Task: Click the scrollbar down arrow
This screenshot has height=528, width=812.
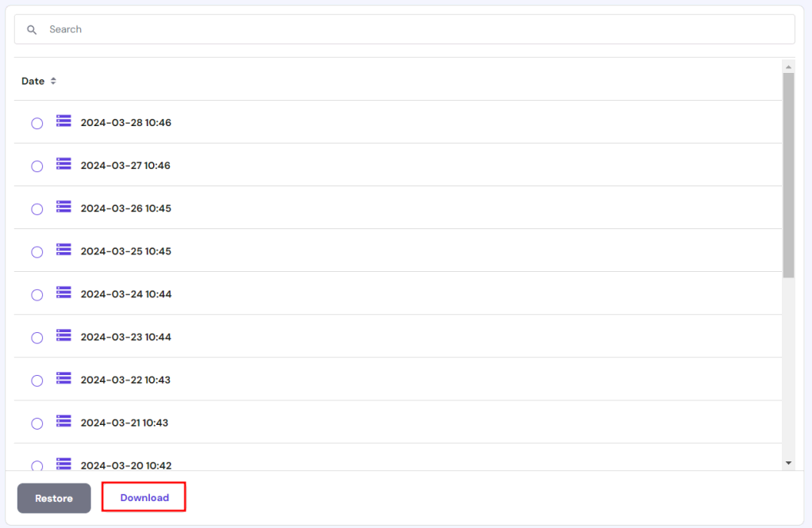Action: click(788, 461)
